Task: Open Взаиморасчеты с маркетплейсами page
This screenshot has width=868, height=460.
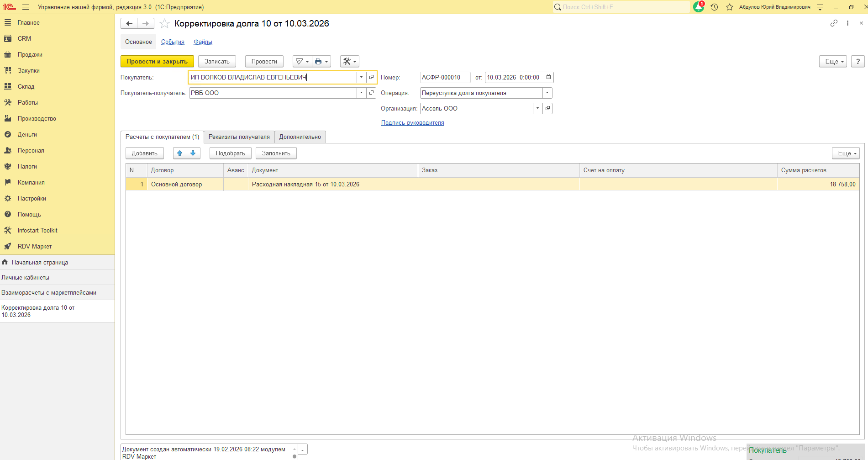Action: click(x=57, y=292)
